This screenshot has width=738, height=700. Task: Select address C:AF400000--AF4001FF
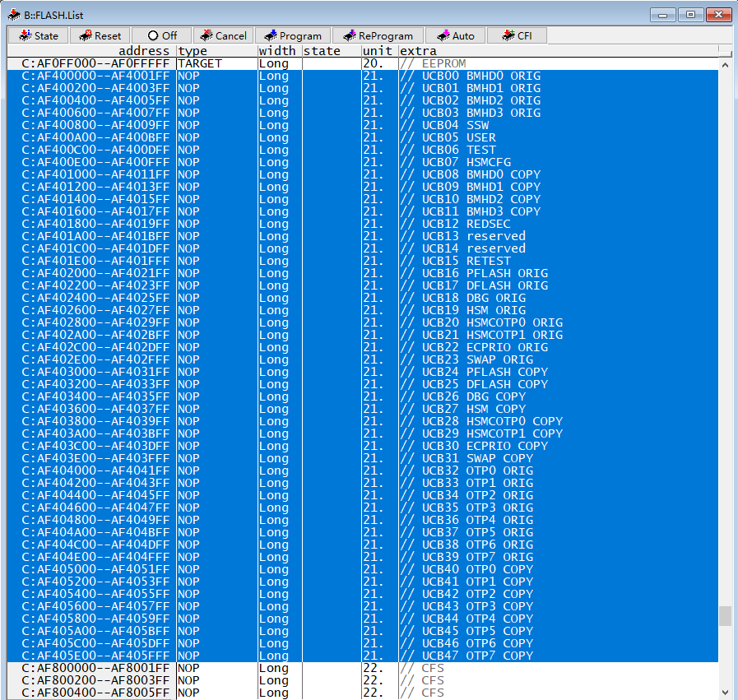95,76
